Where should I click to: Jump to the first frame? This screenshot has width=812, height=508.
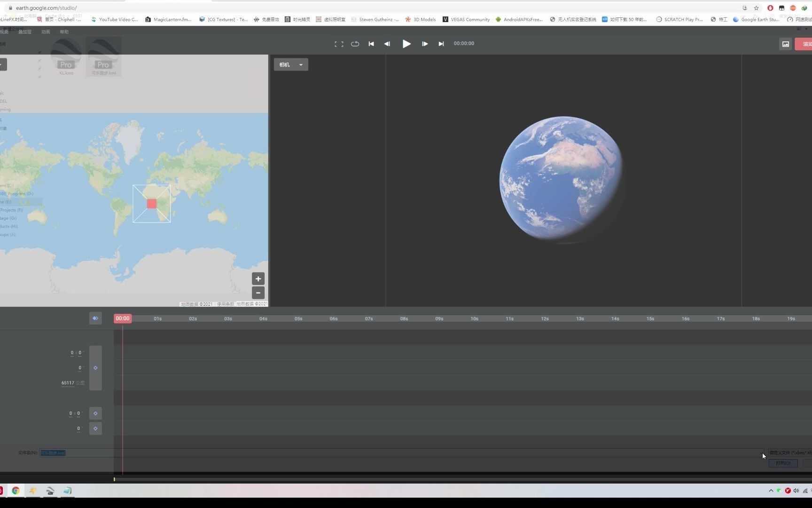coord(371,44)
